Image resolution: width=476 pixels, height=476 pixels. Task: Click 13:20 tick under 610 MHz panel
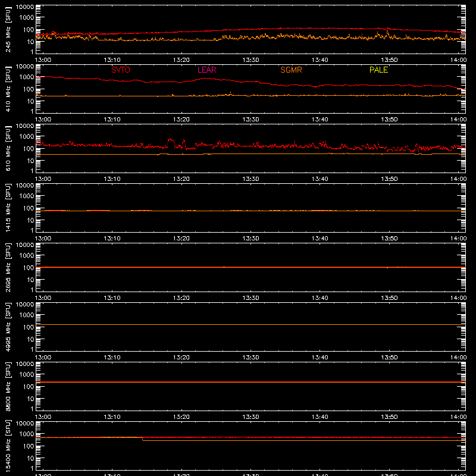tap(181, 179)
